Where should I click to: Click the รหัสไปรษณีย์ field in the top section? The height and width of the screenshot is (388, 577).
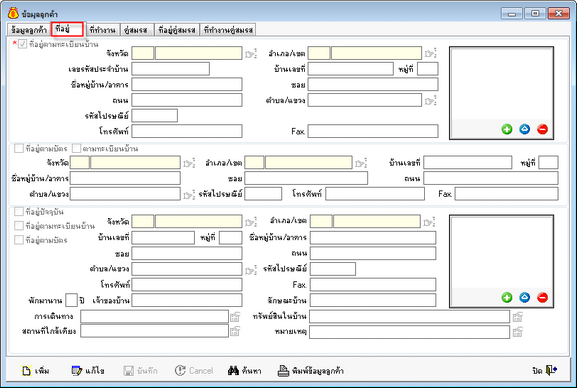[x=155, y=116]
